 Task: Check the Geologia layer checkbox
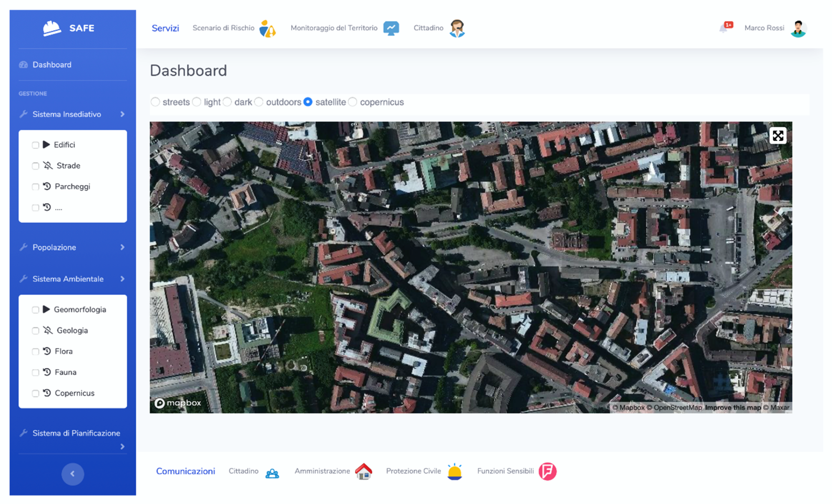(x=36, y=331)
